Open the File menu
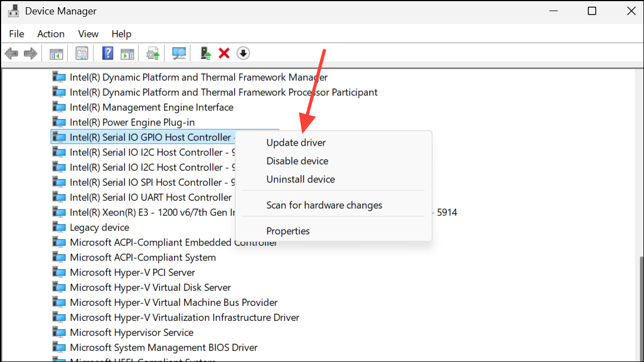 tap(16, 34)
